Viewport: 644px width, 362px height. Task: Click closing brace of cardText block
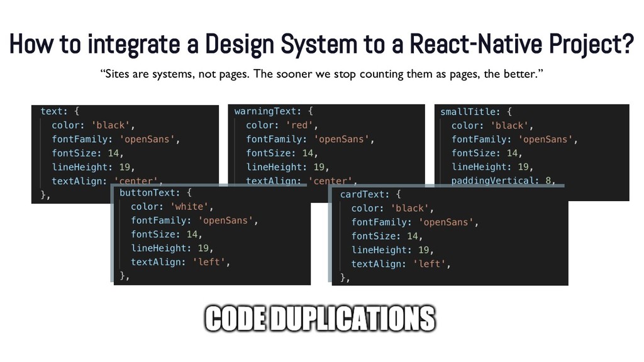pyautogui.click(x=345, y=277)
